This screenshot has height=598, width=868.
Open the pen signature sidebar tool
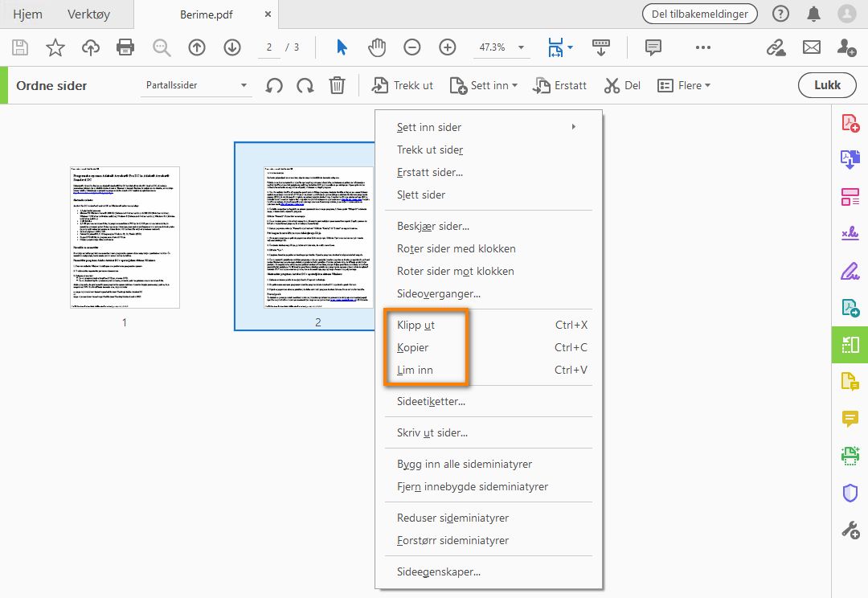coord(850,271)
